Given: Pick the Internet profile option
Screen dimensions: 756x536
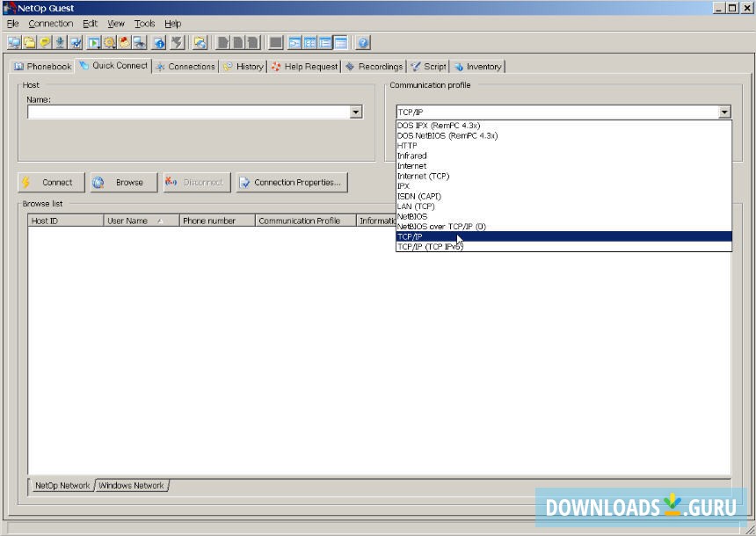Looking at the screenshot, I should [563, 166].
